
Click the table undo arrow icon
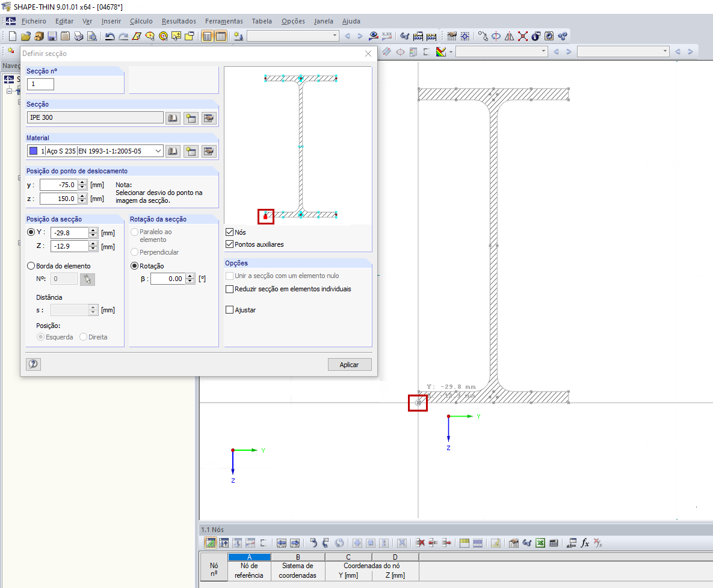pyautogui.click(x=313, y=543)
